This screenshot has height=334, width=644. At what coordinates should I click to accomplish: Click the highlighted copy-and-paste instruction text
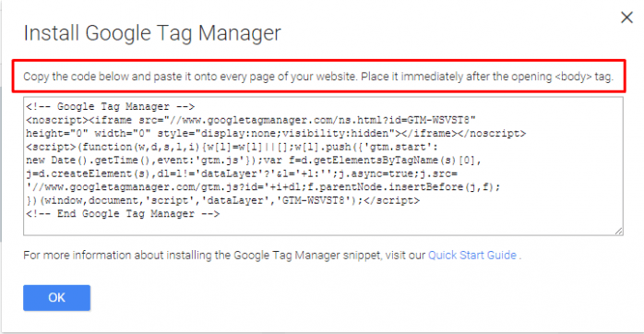coord(318,77)
